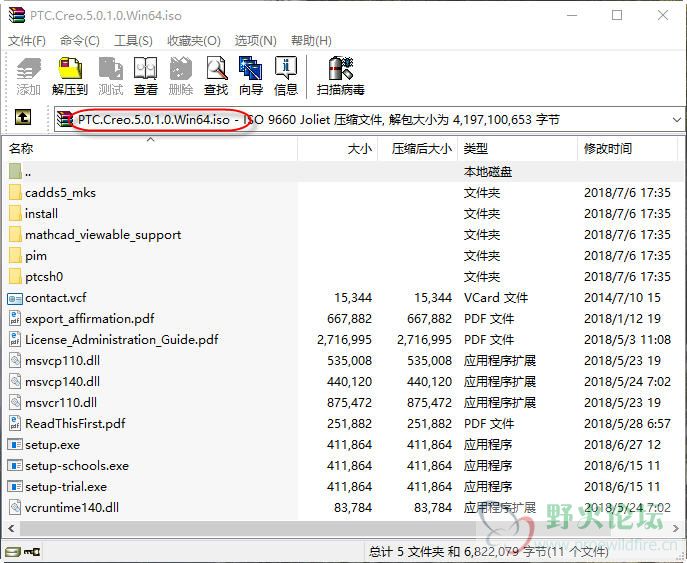Screen dimensions: 687x563
Task: Select the msvcp140.dll file name
Action: pos(63,382)
